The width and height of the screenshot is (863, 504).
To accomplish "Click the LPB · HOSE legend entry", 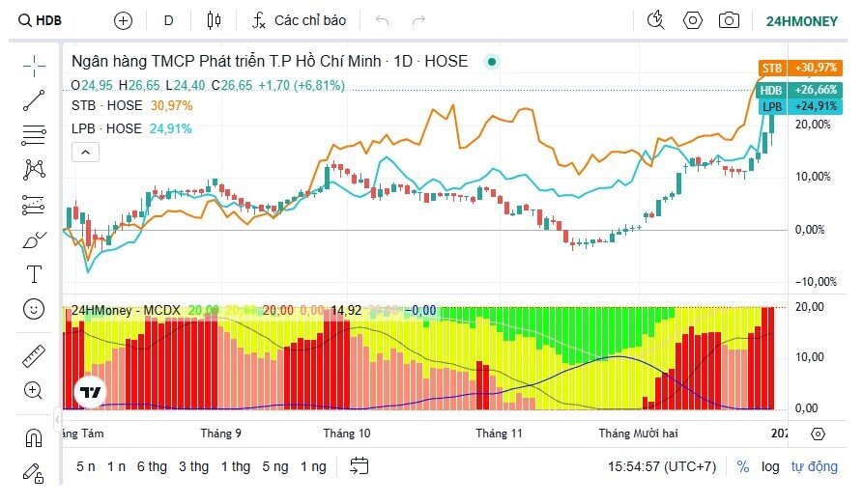I will [x=106, y=128].
